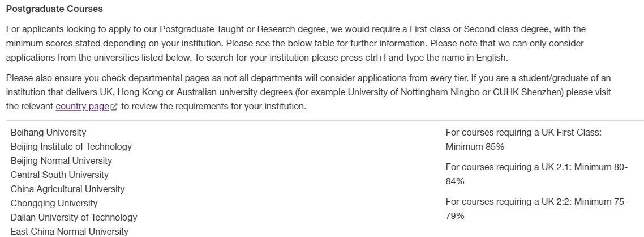Click Dalian University of Technology entry
The image size is (644, 237).
[74, 217]
